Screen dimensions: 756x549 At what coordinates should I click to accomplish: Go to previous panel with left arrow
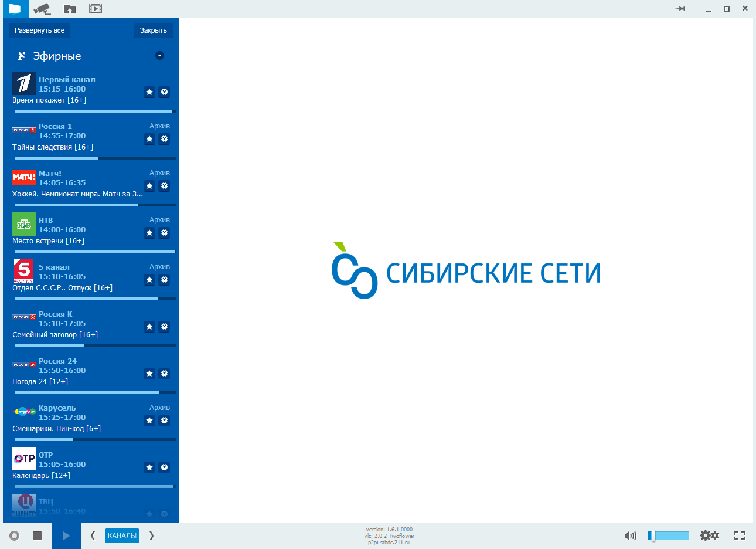click(x=93, y=536)
